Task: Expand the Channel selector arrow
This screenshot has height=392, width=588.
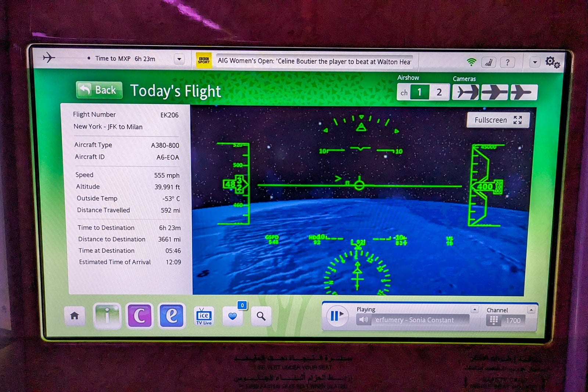Action: click(x=531, y=310)
